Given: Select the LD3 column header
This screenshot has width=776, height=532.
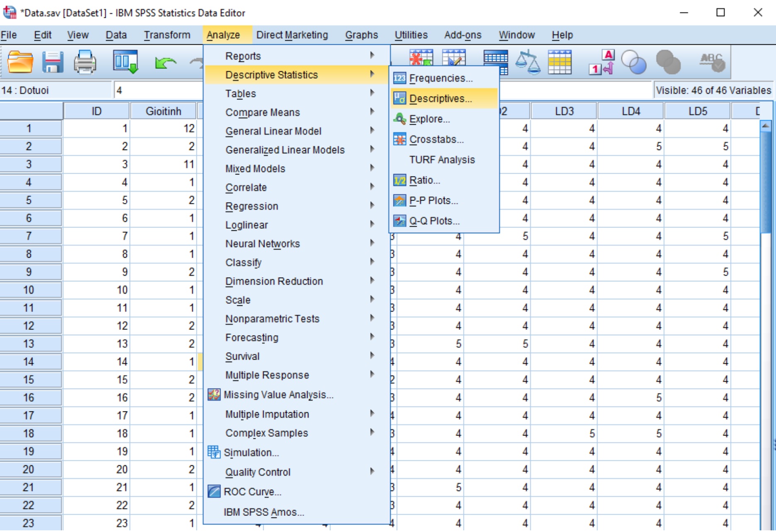Looking at the screenshot, I should (564, 111).
